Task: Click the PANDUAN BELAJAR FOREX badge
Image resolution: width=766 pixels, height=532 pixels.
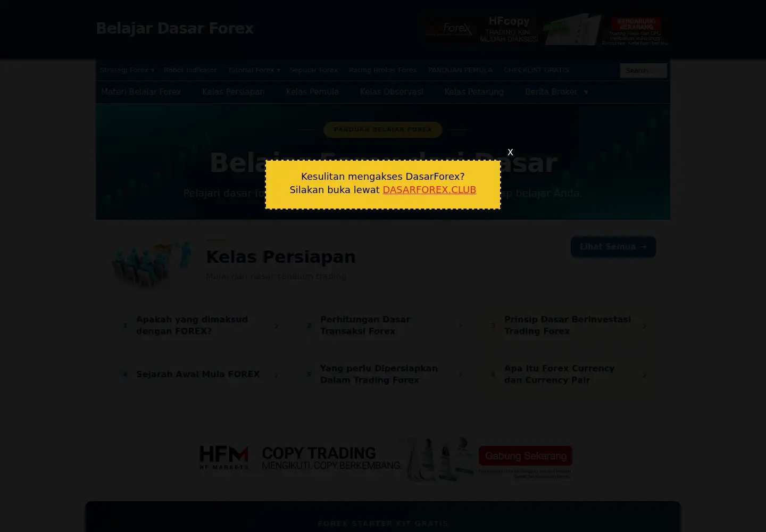Action: click(383, 129)
